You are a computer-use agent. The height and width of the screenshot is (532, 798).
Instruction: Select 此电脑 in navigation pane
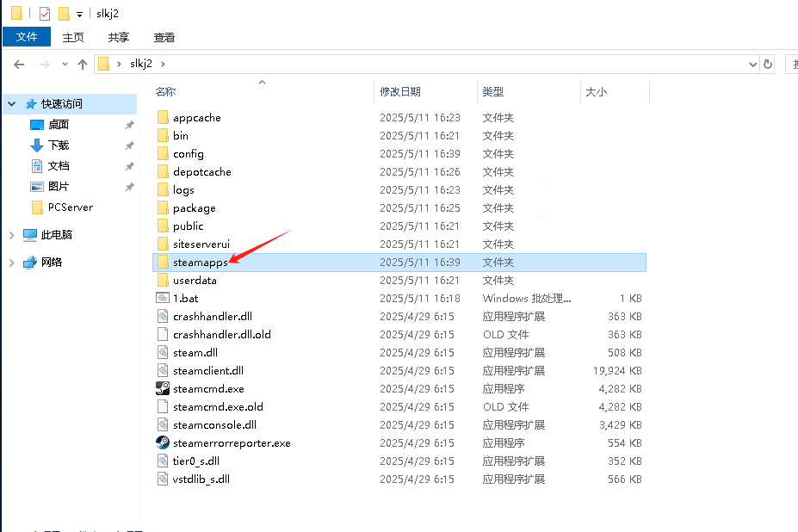[x=57, y=235]
